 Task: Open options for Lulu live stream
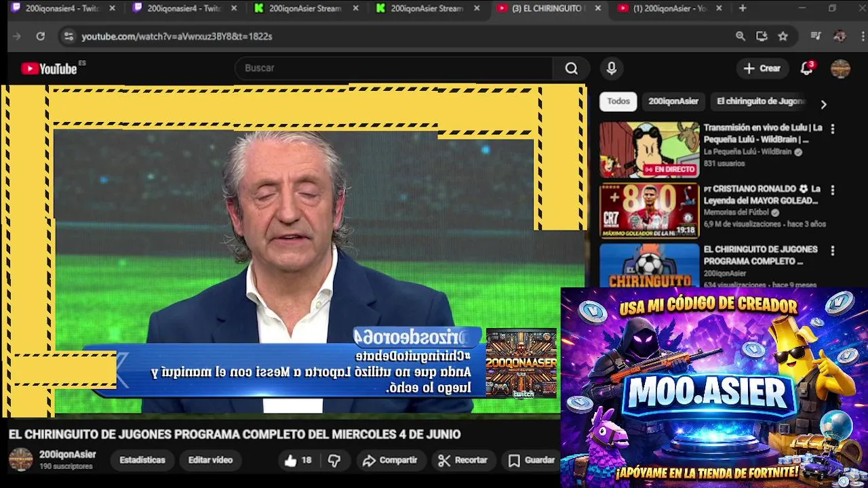pos(833,129)
